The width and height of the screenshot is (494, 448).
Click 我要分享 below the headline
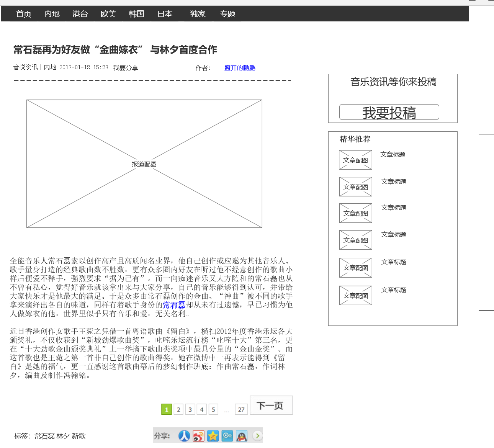click(x=126, y=68)
